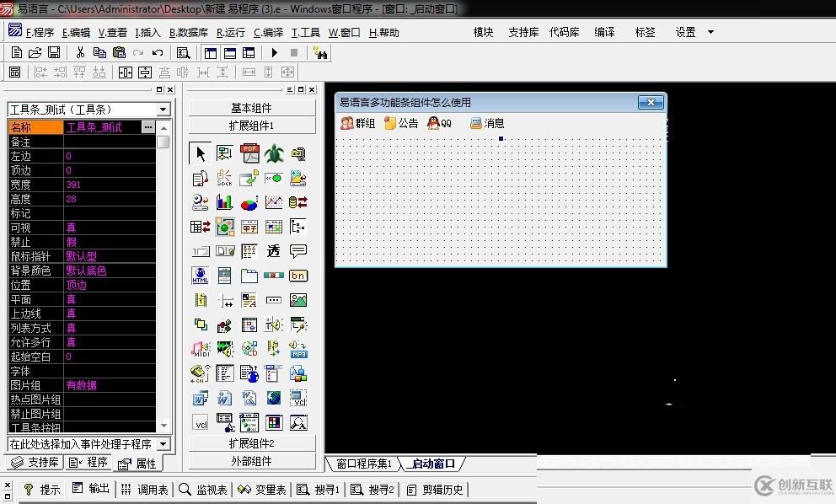This screenshot has height=504, width=836.
Task: Pick the color grid palette component icon
Action: click(x=274, y=423)
